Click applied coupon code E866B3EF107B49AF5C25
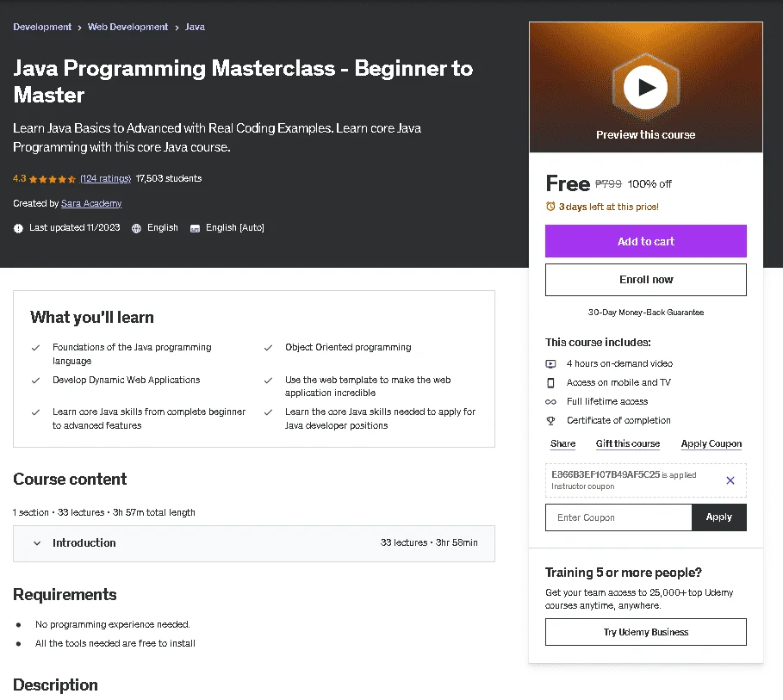Screen dimensions: 783x700 coord(606,474)
